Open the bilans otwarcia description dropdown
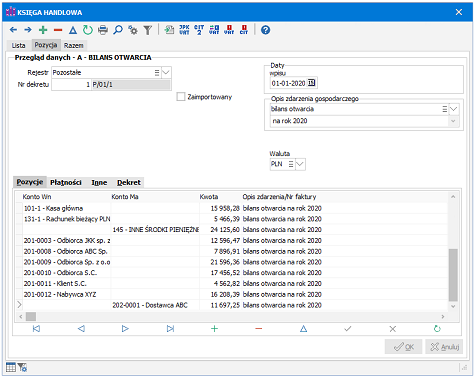This screenshot has width=475, height=378. pos(454,109)
